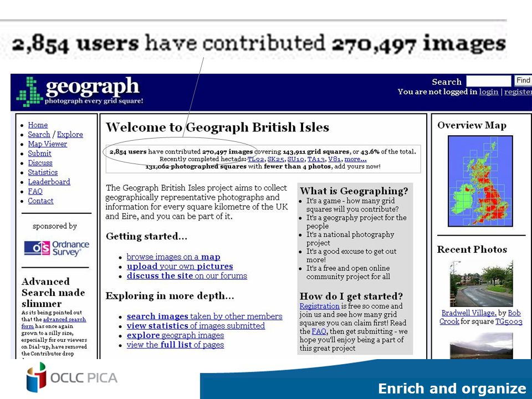The height and width of the screenshot is (399, 532).
Task: Click the How do I get started? heading
Action: pyautogui.click(x=351, y=296)
